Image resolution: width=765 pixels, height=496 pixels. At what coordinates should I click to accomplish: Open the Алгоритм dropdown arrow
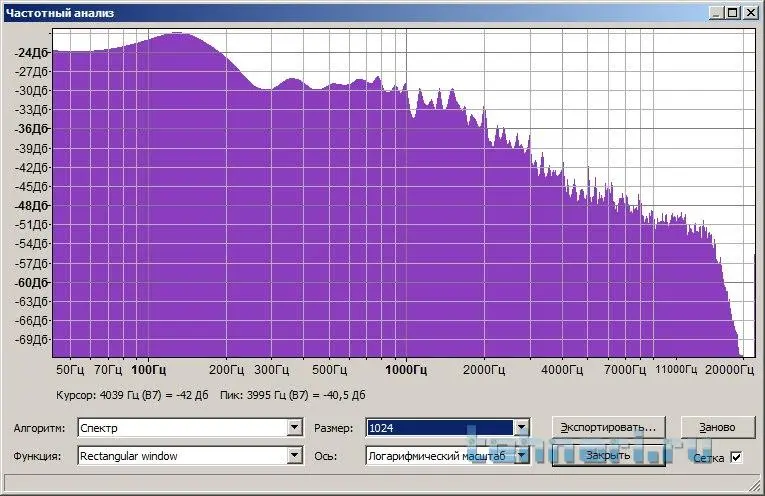coord(294,428)
